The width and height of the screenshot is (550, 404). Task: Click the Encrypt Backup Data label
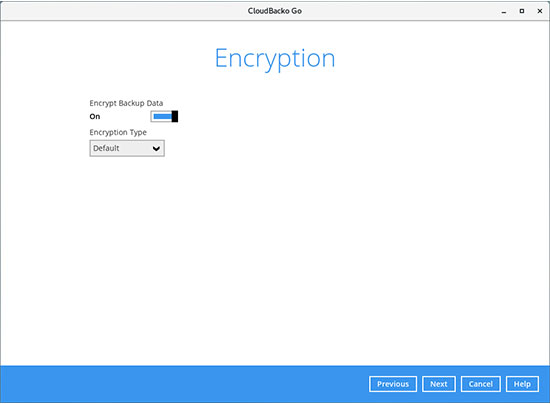[x=126, y=103]
